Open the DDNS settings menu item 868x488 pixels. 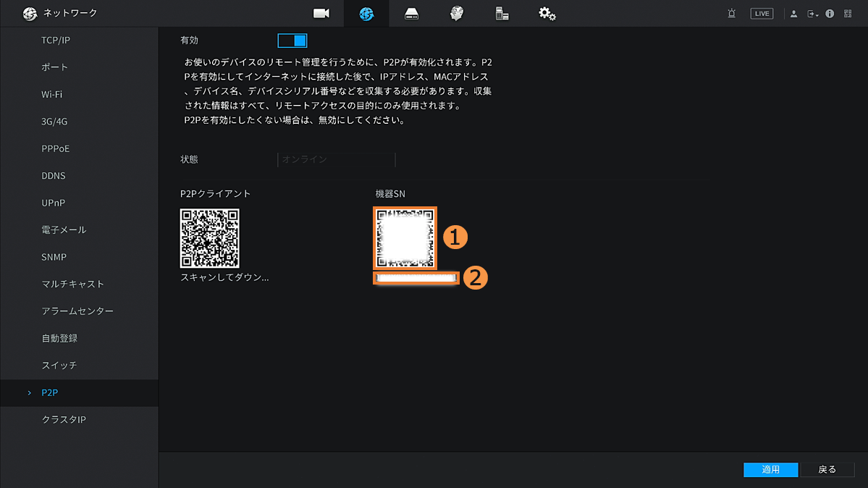click(54, 176)
